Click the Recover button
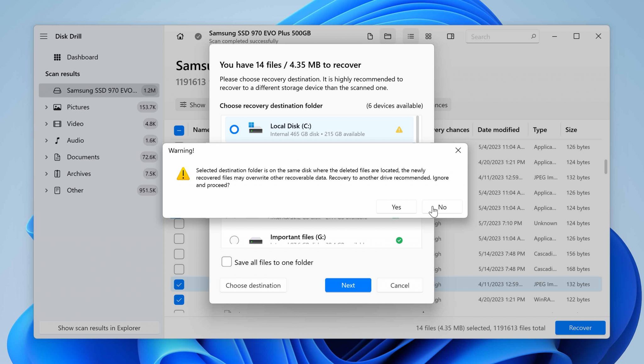Screen dimensions: 644x364 pyautogui.click(x=580, y=328)
